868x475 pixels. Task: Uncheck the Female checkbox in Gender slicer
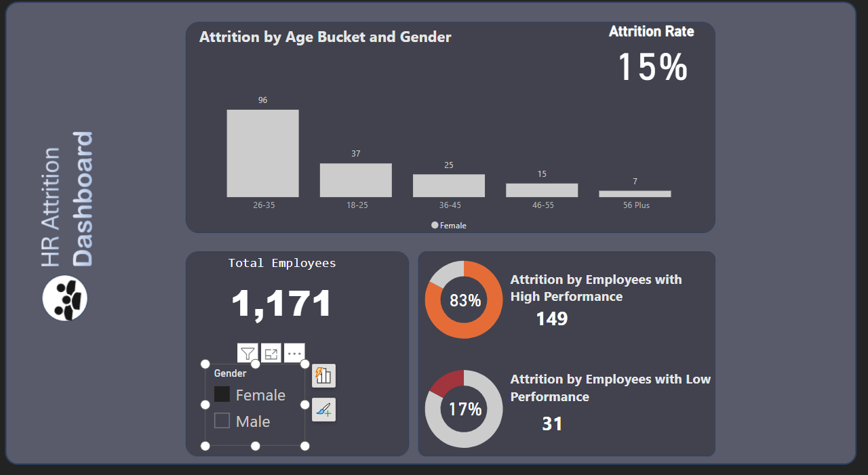click(x=222, y=394)
